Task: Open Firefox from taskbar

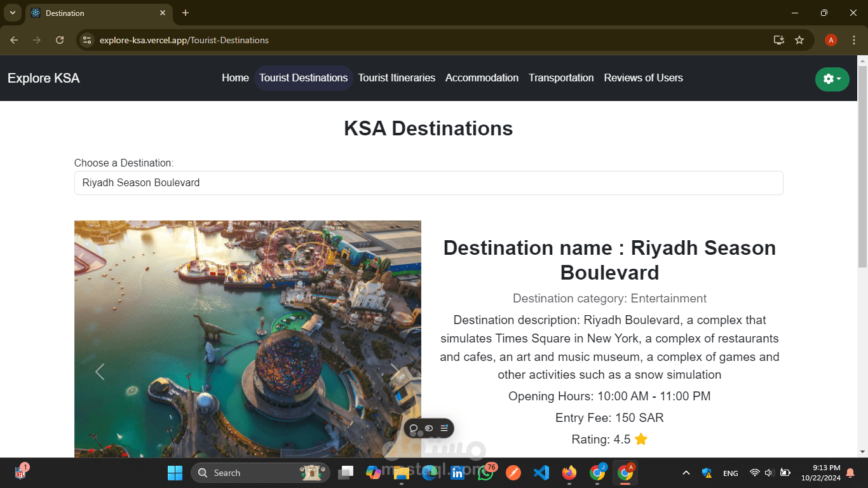Action: point(569,473)
